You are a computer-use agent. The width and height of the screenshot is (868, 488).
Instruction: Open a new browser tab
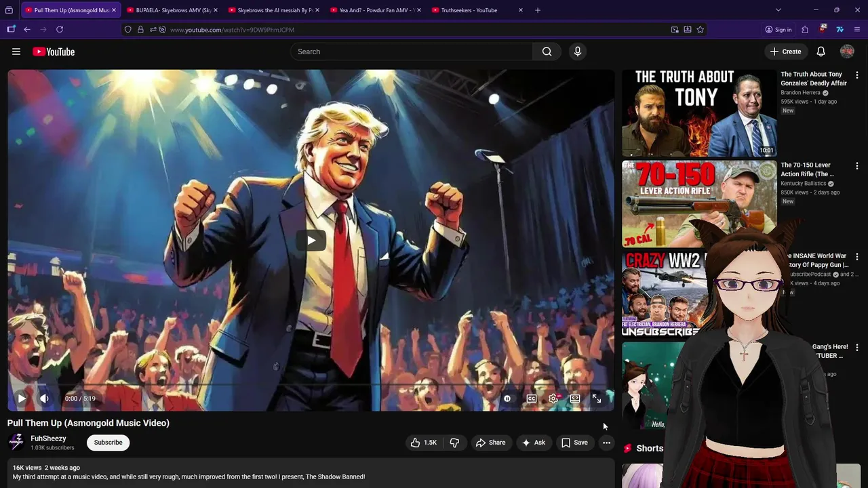click(538, 10)
